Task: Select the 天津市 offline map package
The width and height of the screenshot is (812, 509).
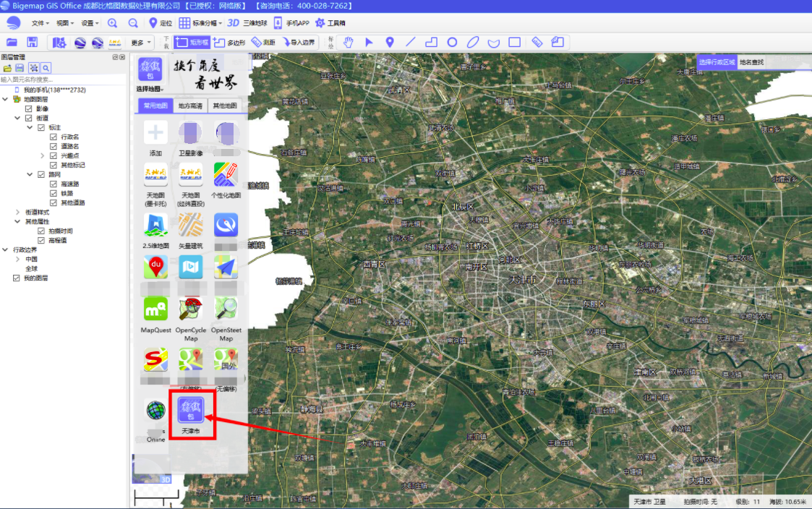Action: pyautogui.click(x=191, y=415)
